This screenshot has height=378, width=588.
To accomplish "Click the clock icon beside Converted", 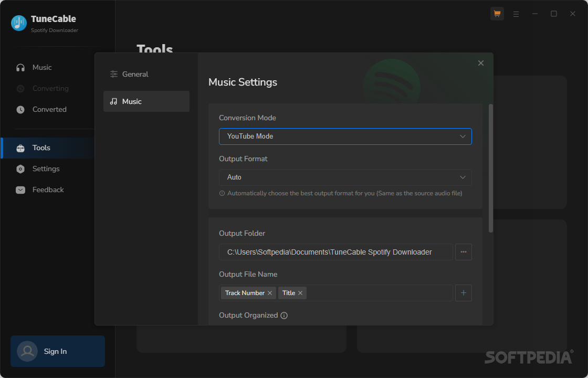I will 20,110.
